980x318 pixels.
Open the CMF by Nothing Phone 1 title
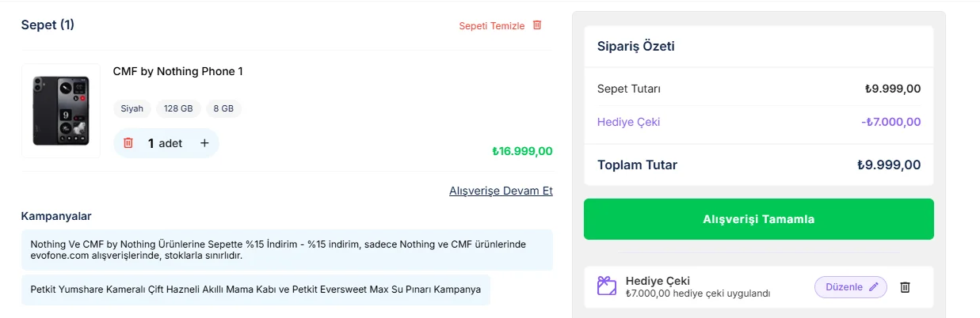click(177, 71)
